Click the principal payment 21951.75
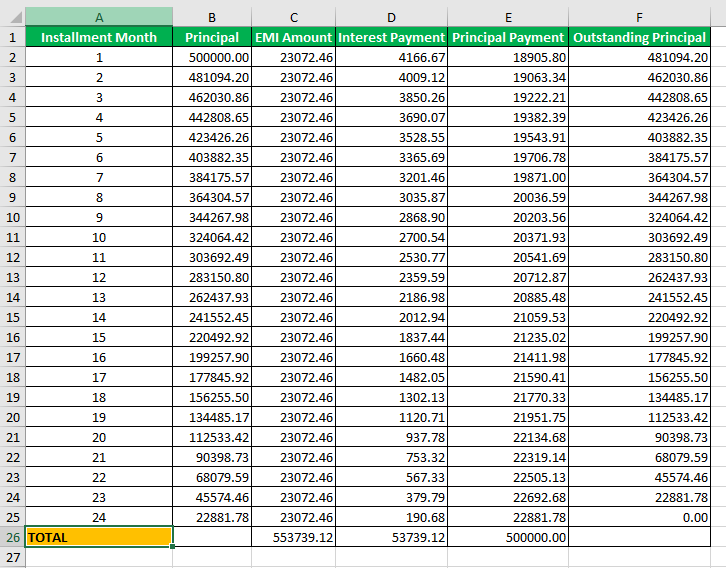Image resolution: width=726 pixels, height=568 pixels. coord(508,417)
